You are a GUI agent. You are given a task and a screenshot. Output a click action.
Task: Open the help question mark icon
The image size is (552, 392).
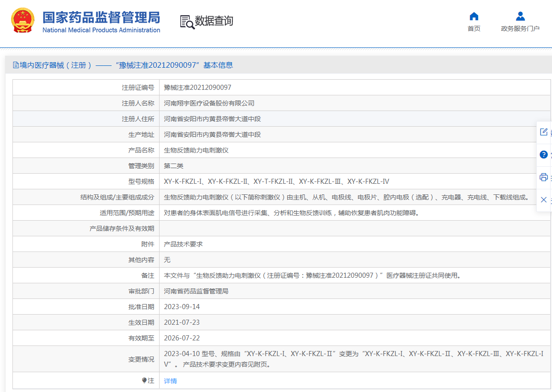click(x=544, y=154)
